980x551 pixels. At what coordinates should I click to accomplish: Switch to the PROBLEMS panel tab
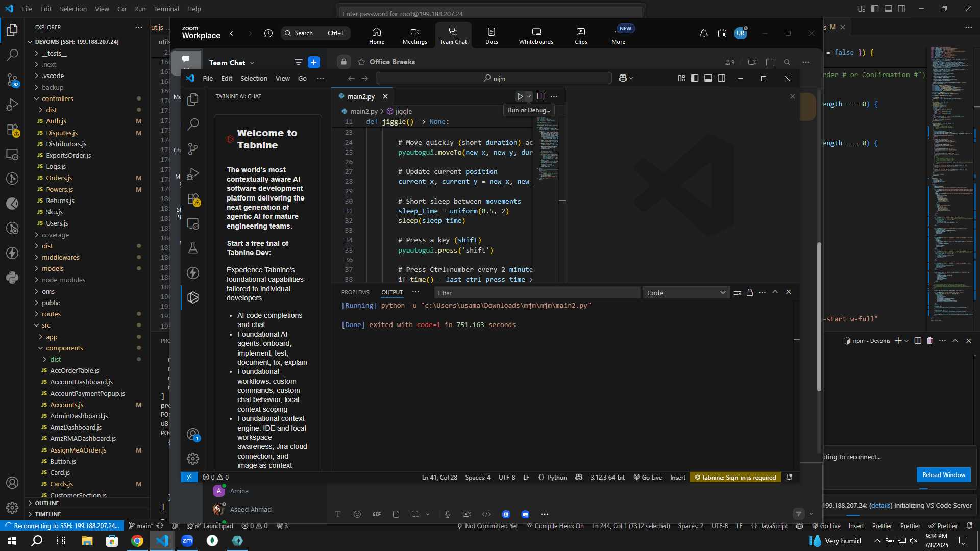pyautogui.click(x=355, y=292)
